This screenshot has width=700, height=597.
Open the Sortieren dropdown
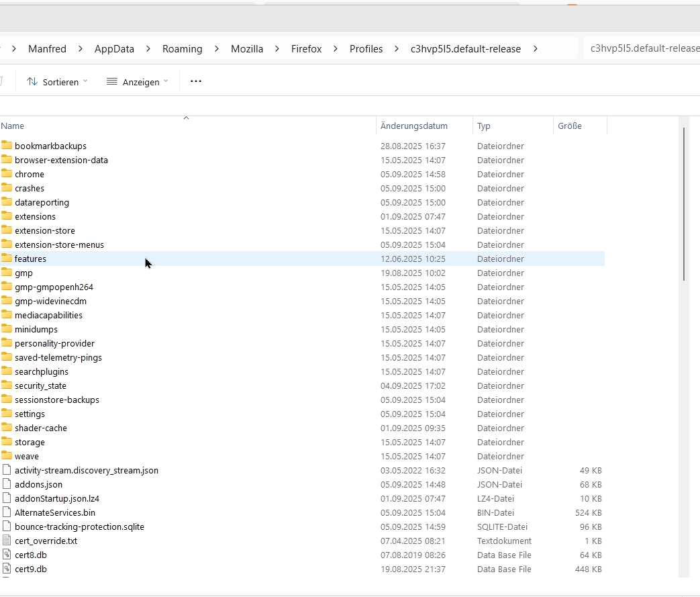(x=57, y=82)
